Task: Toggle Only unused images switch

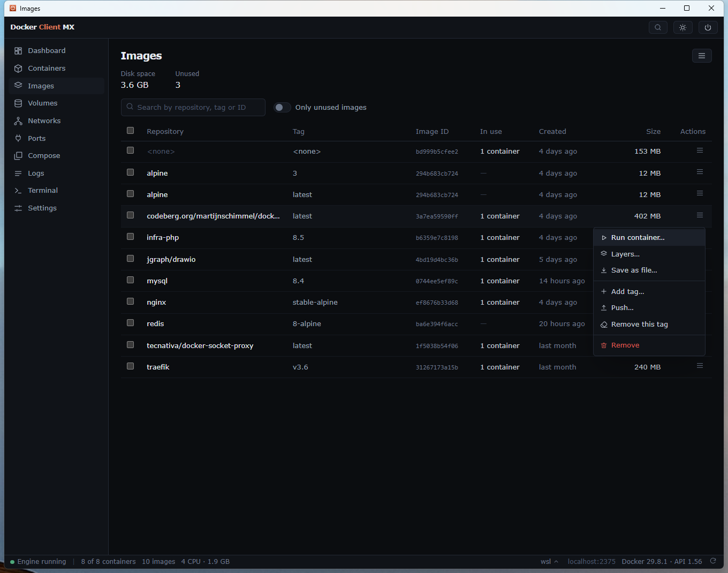Action: [x=282, y=107]
